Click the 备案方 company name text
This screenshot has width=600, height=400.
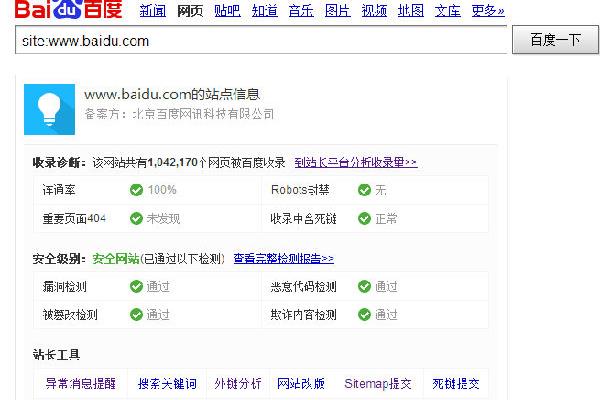tap(179, 114)
